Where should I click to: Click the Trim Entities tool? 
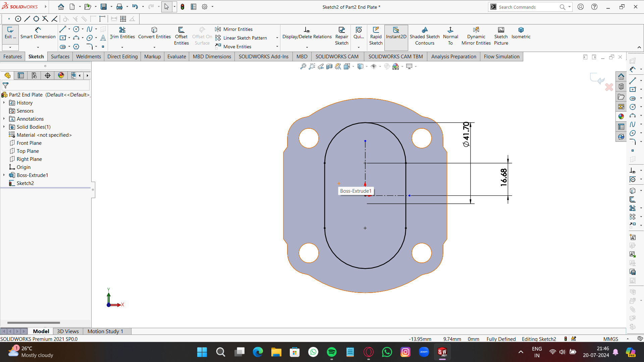tap(122, 33)
